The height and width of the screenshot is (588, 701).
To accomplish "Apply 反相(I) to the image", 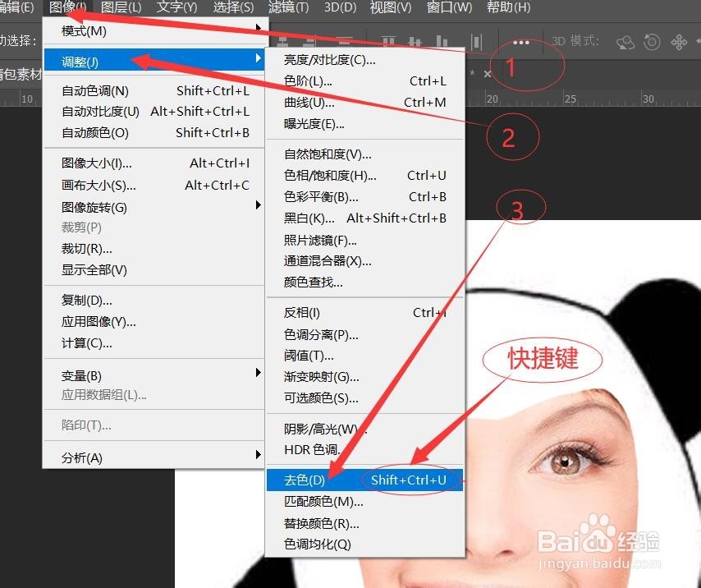I will (x=365, y=313).
